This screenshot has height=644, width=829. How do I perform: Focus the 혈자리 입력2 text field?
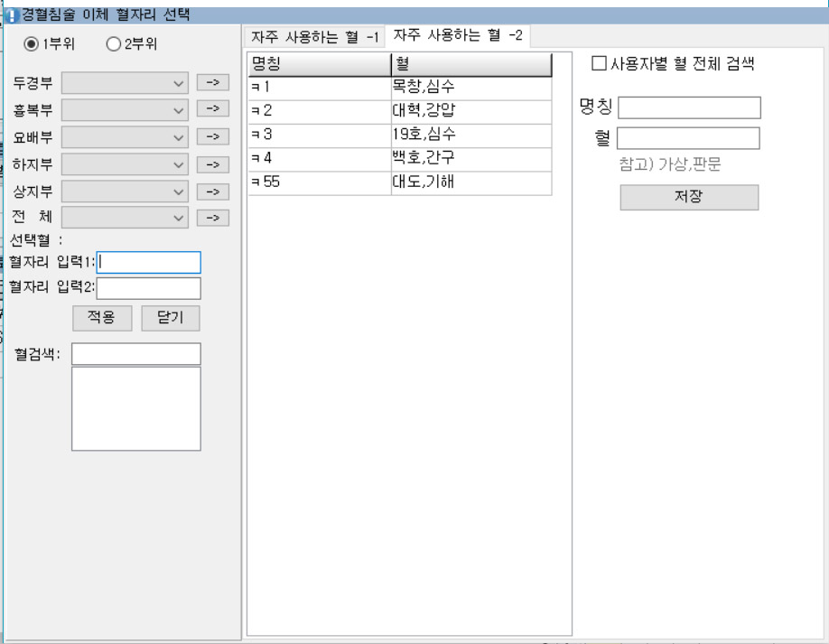tap(149, 288)
